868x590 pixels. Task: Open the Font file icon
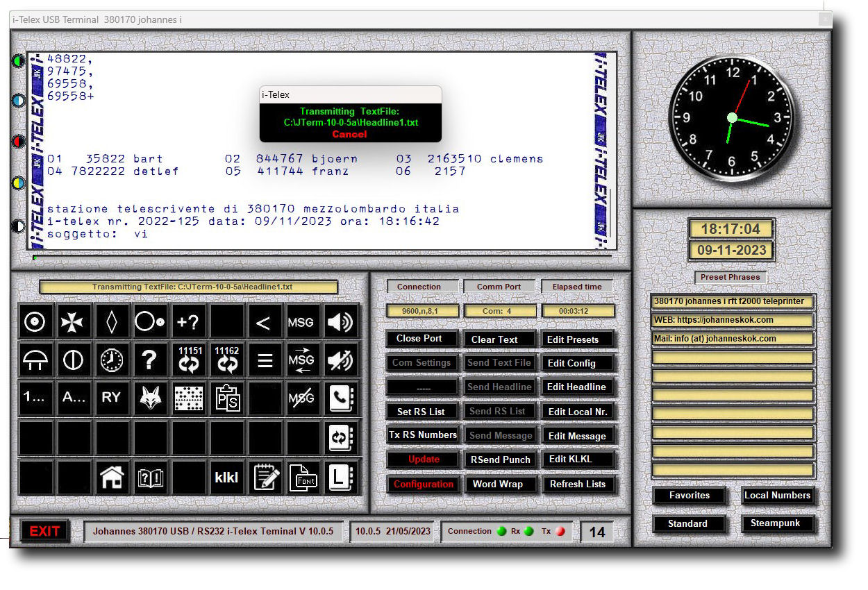coord(302,477)
